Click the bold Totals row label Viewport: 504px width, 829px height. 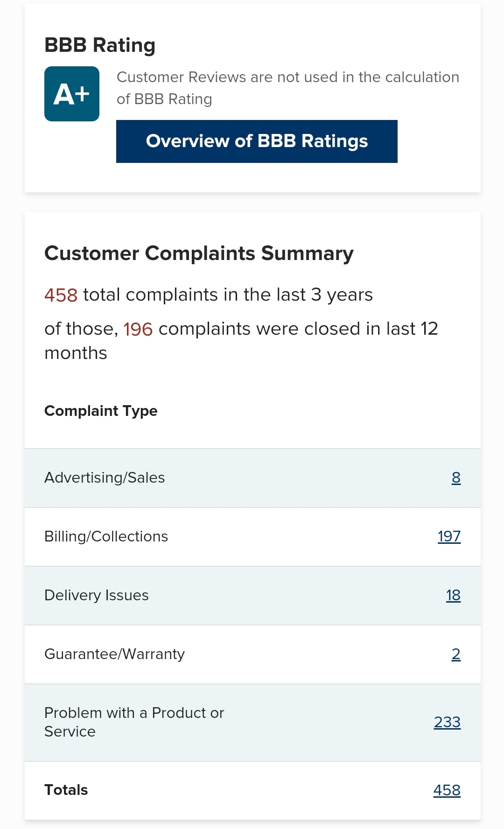(x=66, y=790)
